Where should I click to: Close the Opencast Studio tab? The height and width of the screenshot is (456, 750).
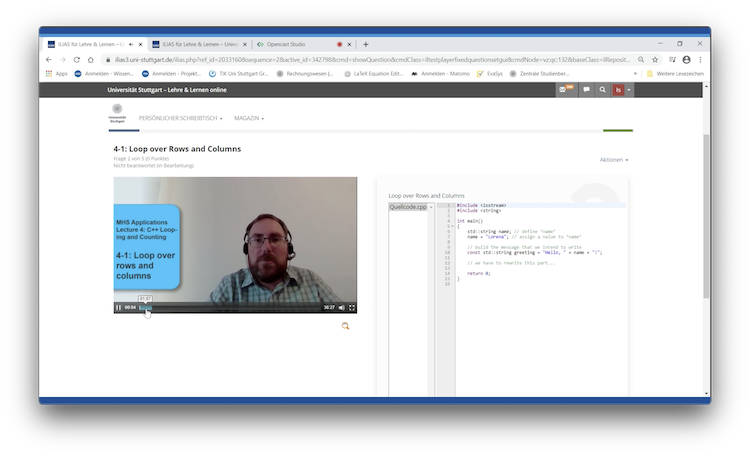pos(349,44)
